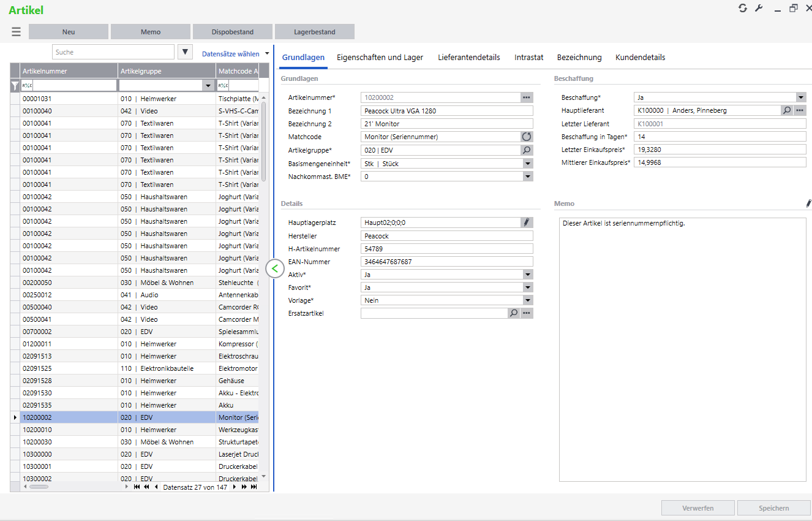Open Vorlage dropdown
Image resolution: width=812 pixels, height=521 pixels.
coord(528,300)
